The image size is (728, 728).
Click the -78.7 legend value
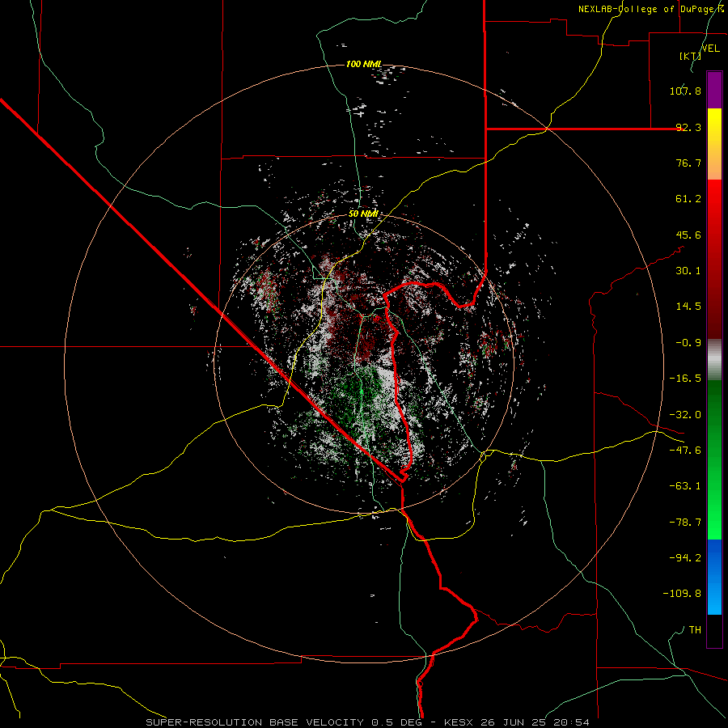[685, 523]
